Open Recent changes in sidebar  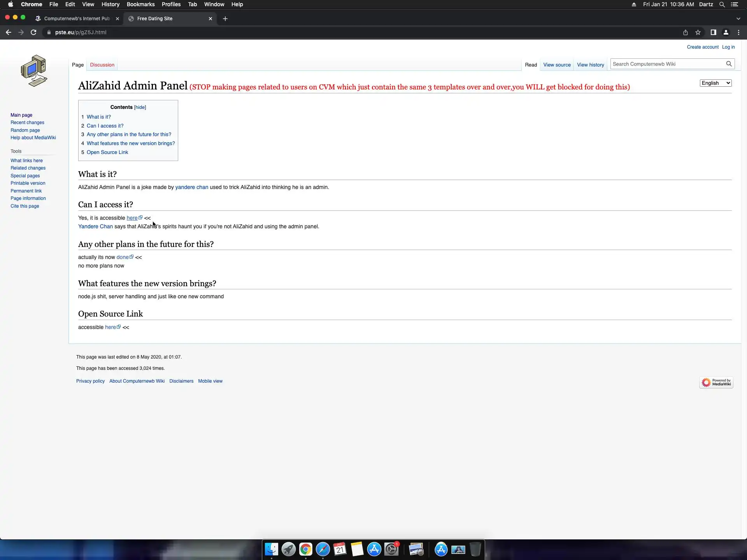tap(27, 122)
